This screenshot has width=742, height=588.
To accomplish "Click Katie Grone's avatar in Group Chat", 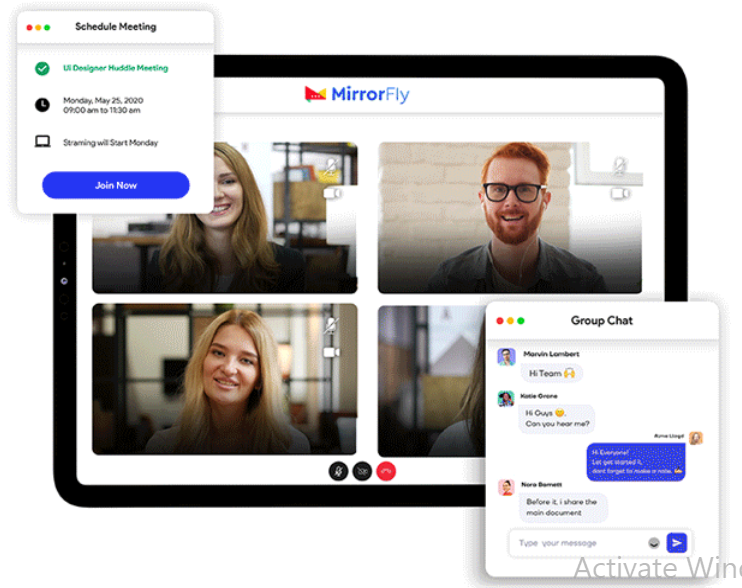I will [506, 399].
